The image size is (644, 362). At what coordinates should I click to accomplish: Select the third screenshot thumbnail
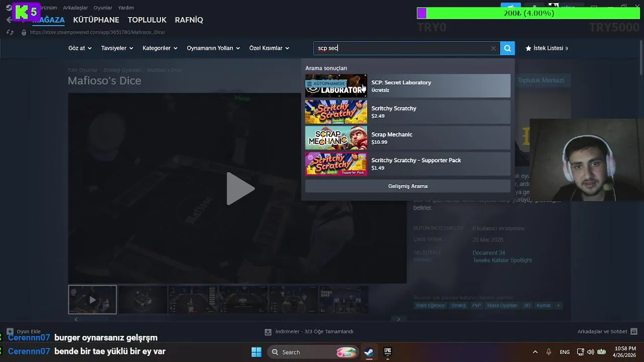coord(193,300)
